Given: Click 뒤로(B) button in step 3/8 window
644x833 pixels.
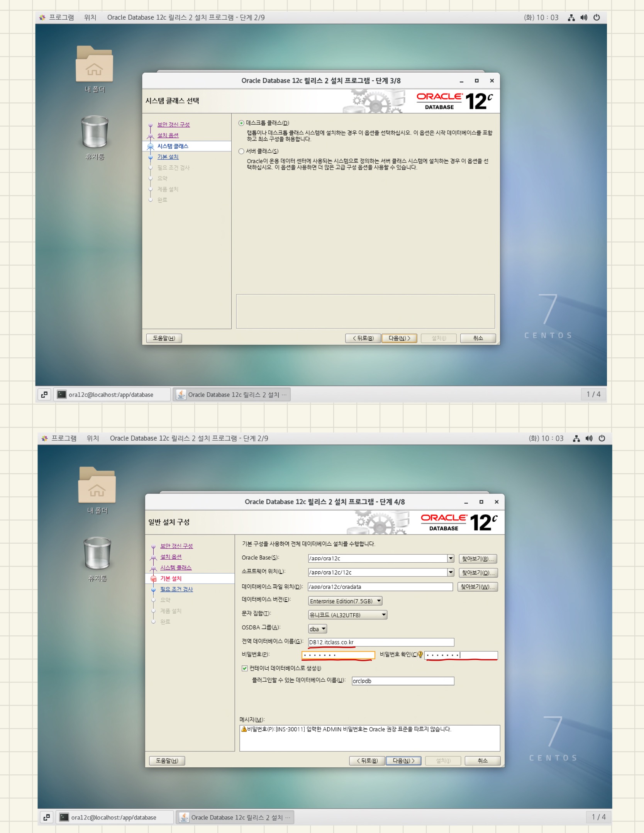Looking at the screenshot, I should click(363, 338).
